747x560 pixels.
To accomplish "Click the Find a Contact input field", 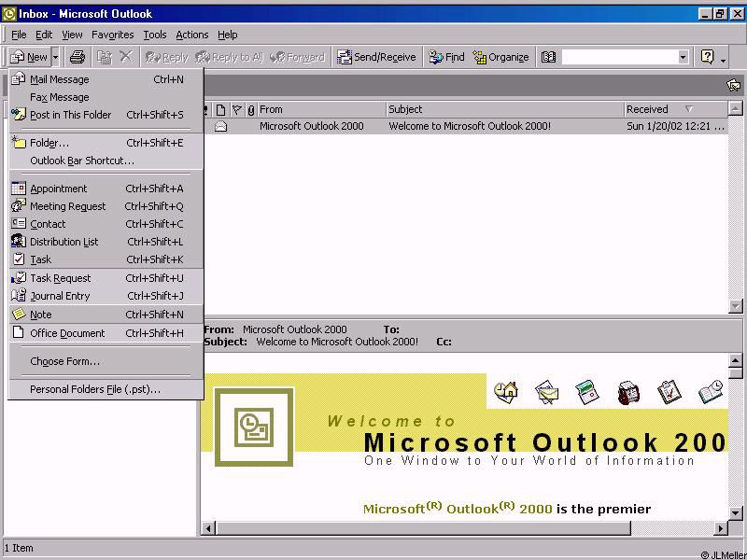I will (x=620, y=57).
